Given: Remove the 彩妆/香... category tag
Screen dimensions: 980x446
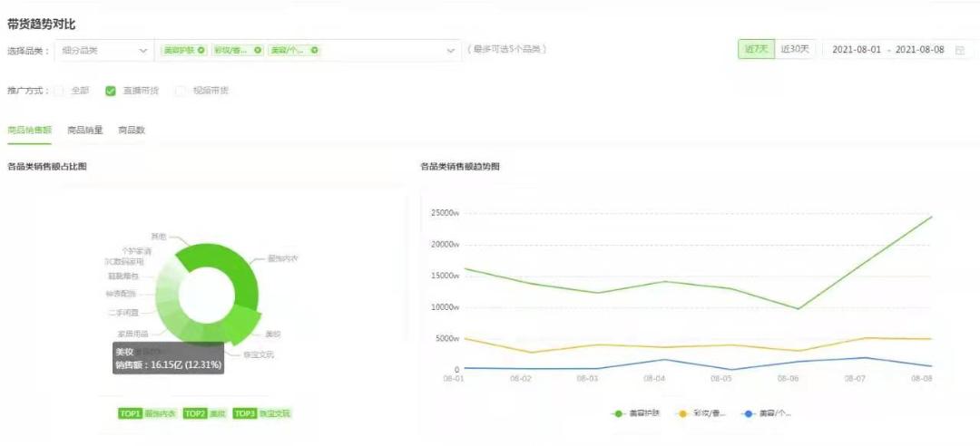Looking at the screenshot, I should click(x=258, y=50).
